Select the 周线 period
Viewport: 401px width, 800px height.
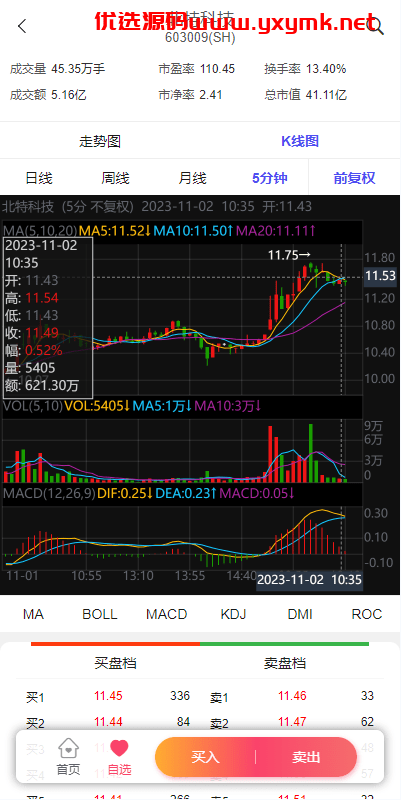(115, 178)
